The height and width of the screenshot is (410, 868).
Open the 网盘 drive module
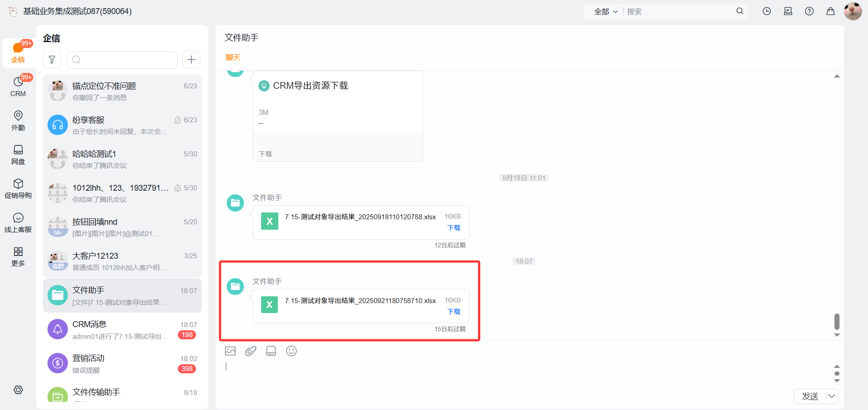point(18,154)
